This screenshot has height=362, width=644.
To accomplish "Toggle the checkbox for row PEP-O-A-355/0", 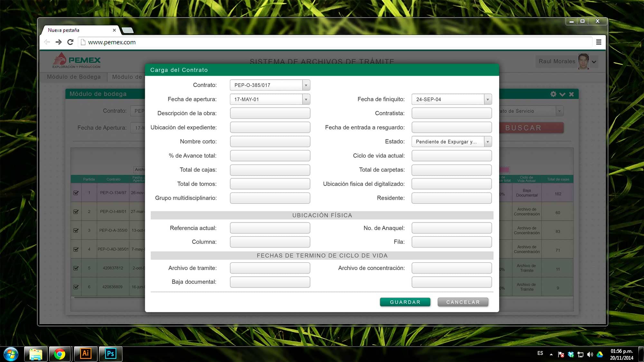I will point(76,230).
